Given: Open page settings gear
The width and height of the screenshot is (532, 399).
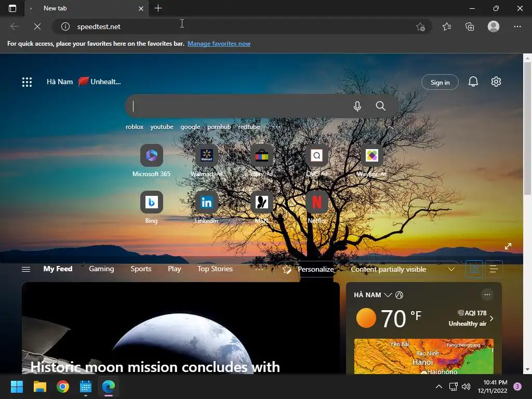Looking at the screenshot, I should pos(496,82).
